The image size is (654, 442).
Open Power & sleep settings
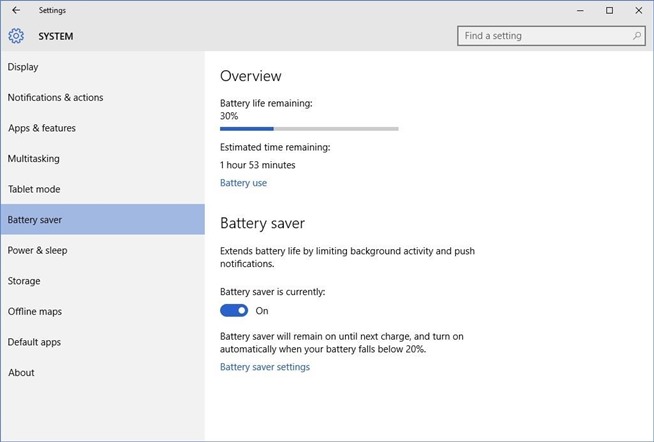tap(37, 250)
